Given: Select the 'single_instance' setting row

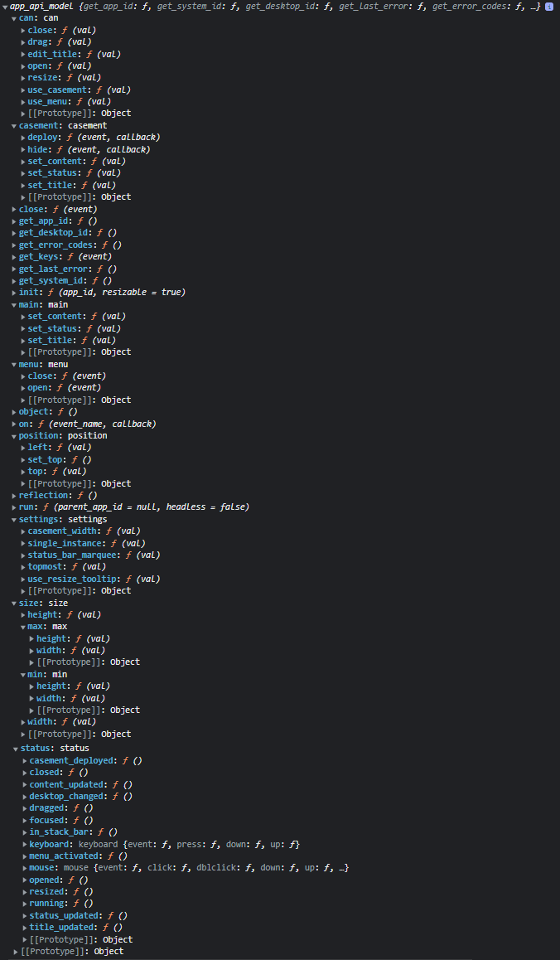Looking at the screenshot, I should pyautogui.click(x=83, y=543).
